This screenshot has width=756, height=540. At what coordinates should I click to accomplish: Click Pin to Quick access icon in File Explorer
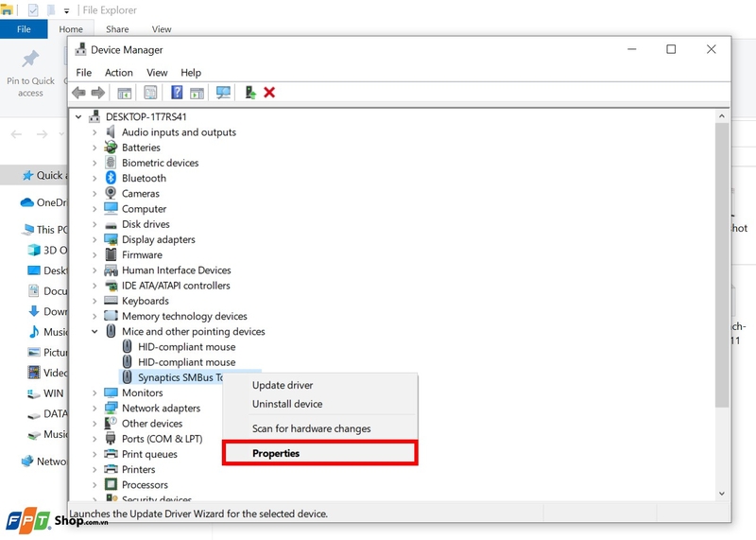click(x=30, y=59)
